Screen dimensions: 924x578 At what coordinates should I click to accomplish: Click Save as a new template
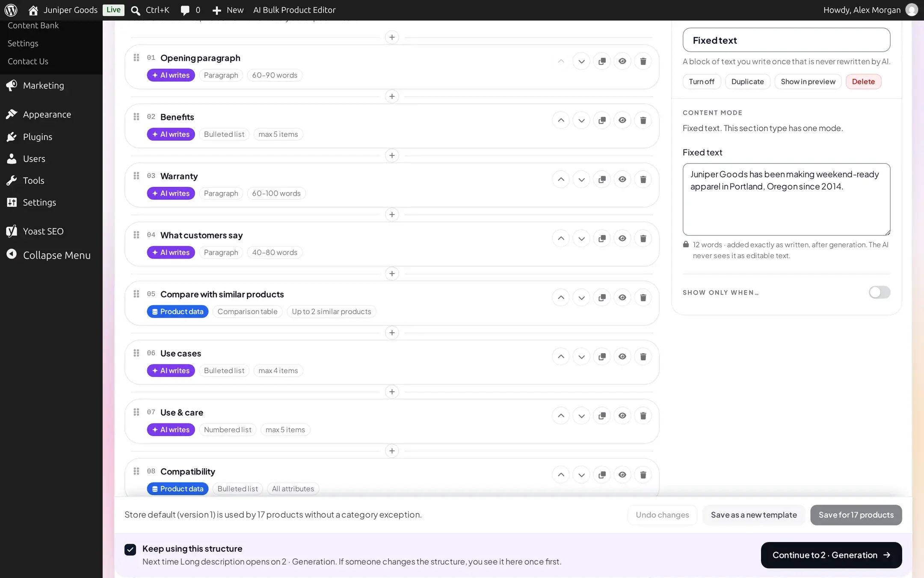[x=754, y=515]
